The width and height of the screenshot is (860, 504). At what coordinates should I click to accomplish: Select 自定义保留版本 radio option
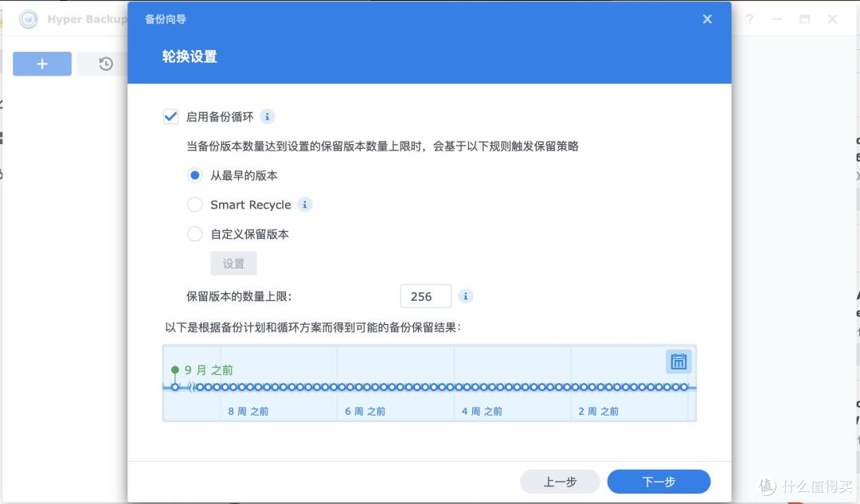pyautogui.click(x=195, y=234)
